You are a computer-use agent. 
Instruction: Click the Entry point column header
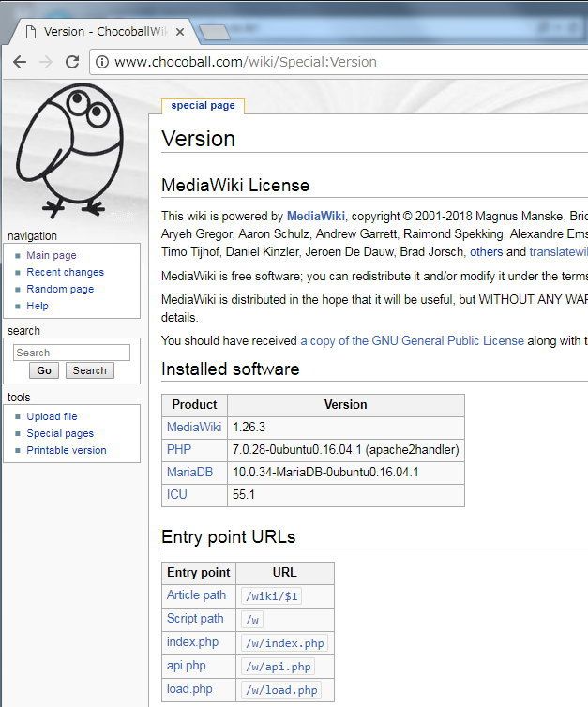point(199,572)
